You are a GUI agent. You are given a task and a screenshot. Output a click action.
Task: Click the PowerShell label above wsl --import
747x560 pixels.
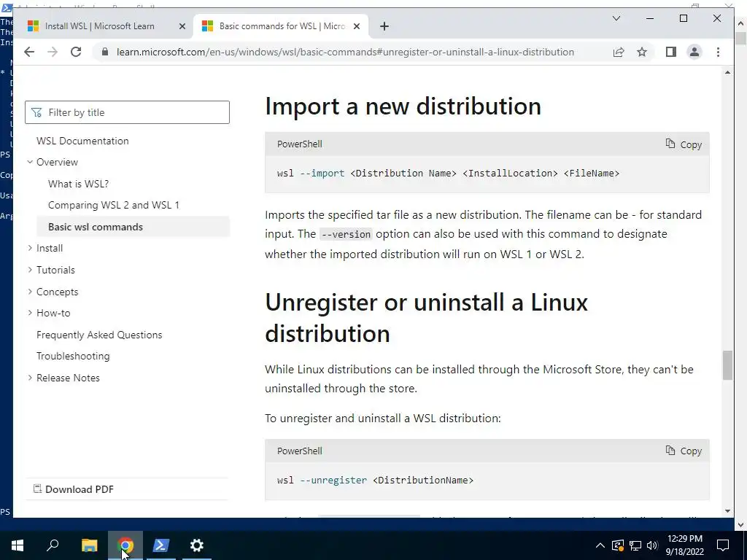[x=300, y=144]
